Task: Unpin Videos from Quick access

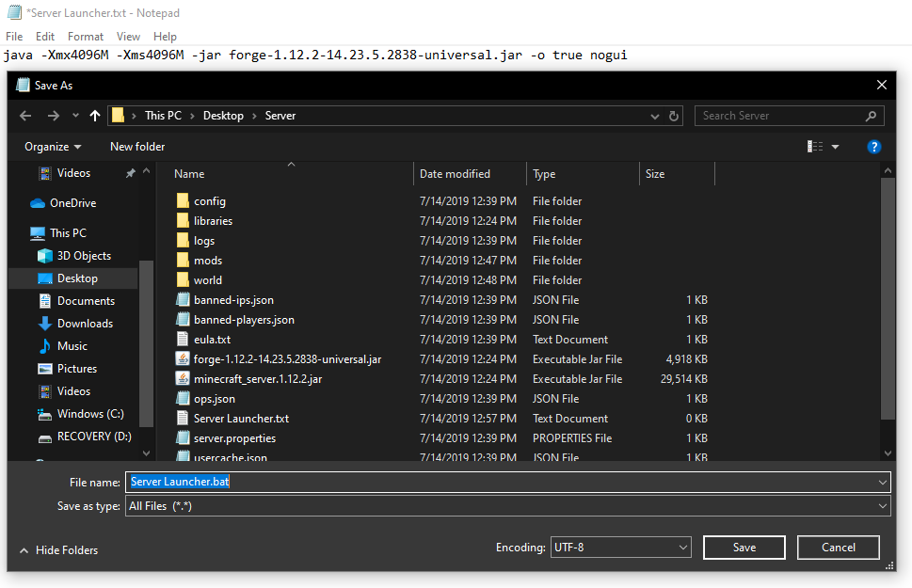Action: (130, 172)
